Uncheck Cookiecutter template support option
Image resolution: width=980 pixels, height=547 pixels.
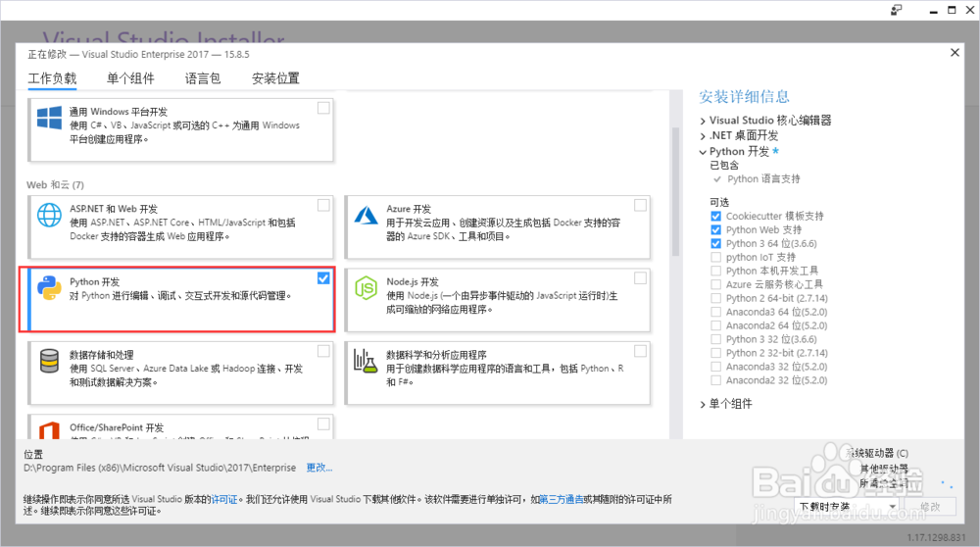(x=715, y=217)
